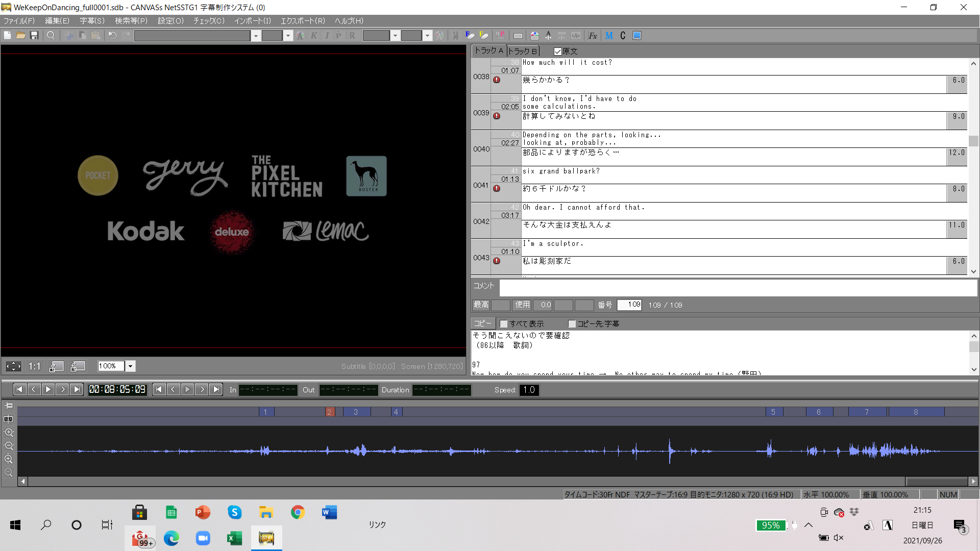Click the Fx toolbar icon

tap(593, 35)
